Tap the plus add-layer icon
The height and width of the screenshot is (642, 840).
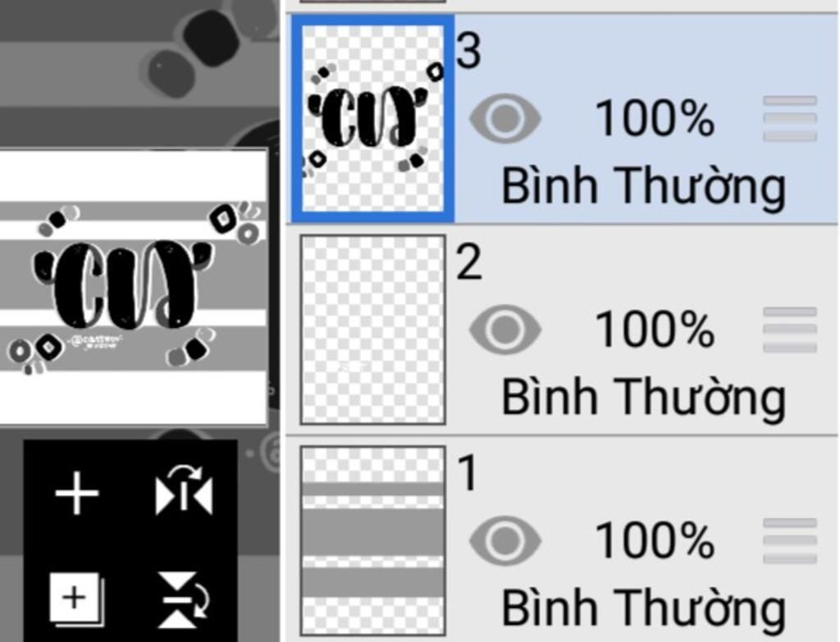click(x=77, y=493)
